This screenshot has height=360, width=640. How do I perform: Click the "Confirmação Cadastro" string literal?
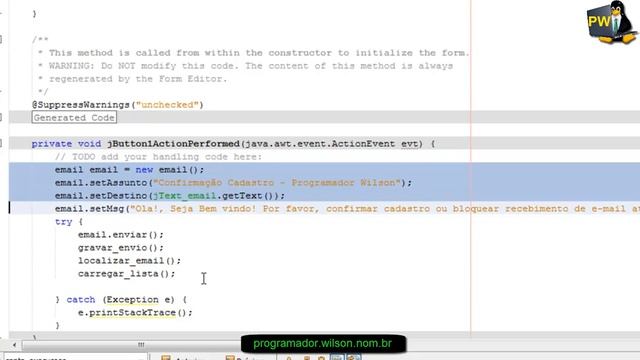[x=277, y=182]
